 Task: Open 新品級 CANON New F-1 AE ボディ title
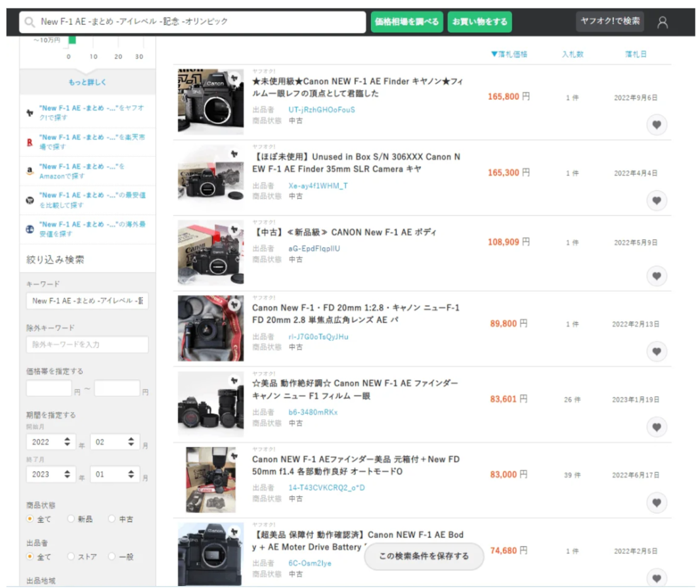[344, 233]
